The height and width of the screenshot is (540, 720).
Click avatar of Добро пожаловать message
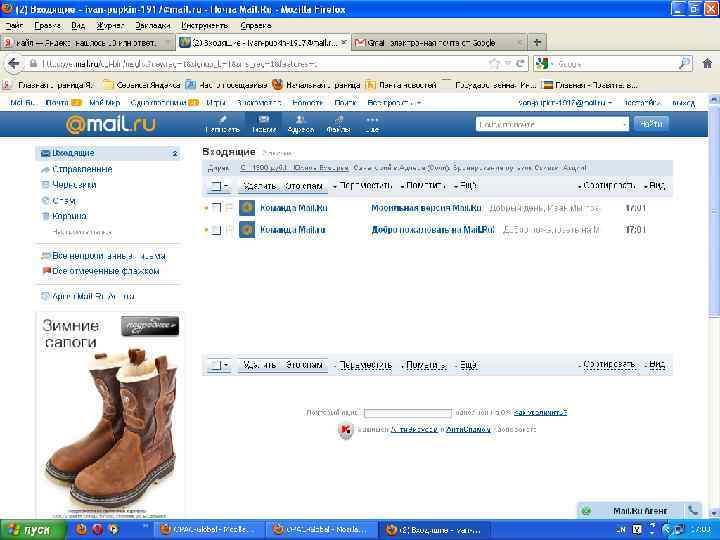point(247,230)
